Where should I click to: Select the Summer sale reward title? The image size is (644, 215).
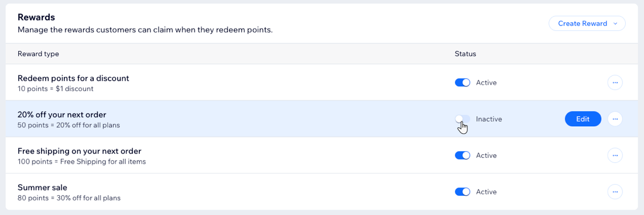coord(42,187)
